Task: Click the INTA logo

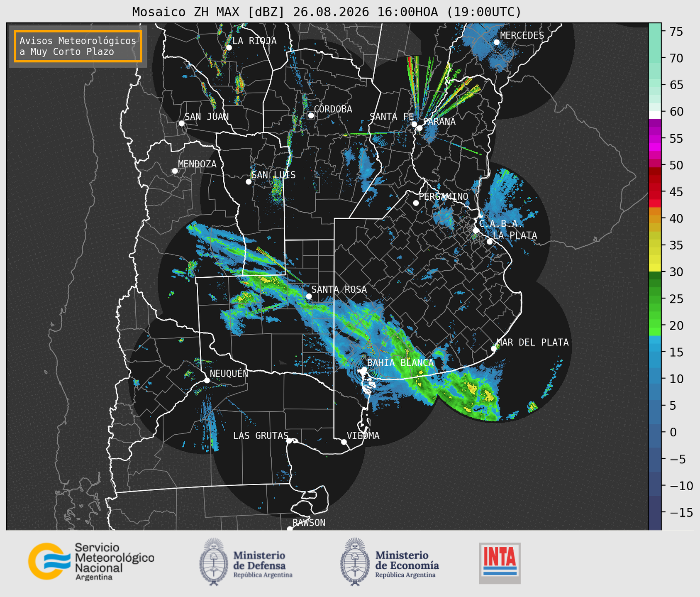Action: pos(500,563)
